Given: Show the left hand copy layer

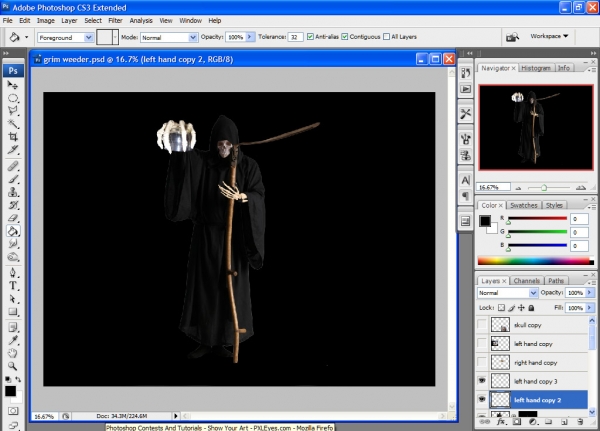Looking at the screenshot, I should tap(482, 344).
